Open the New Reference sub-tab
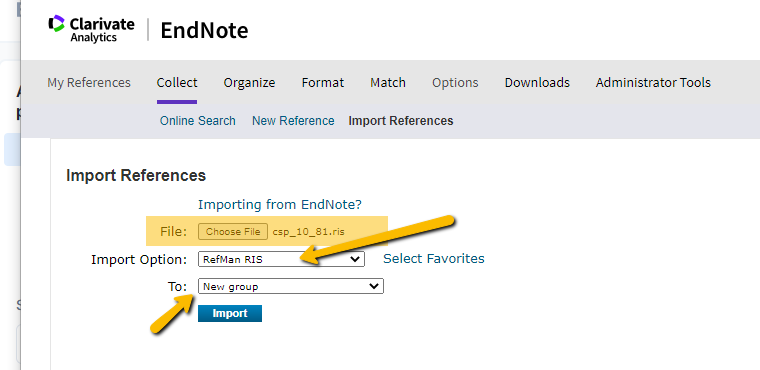Viewport: 760px width, 370px height. tap(293, 121)
